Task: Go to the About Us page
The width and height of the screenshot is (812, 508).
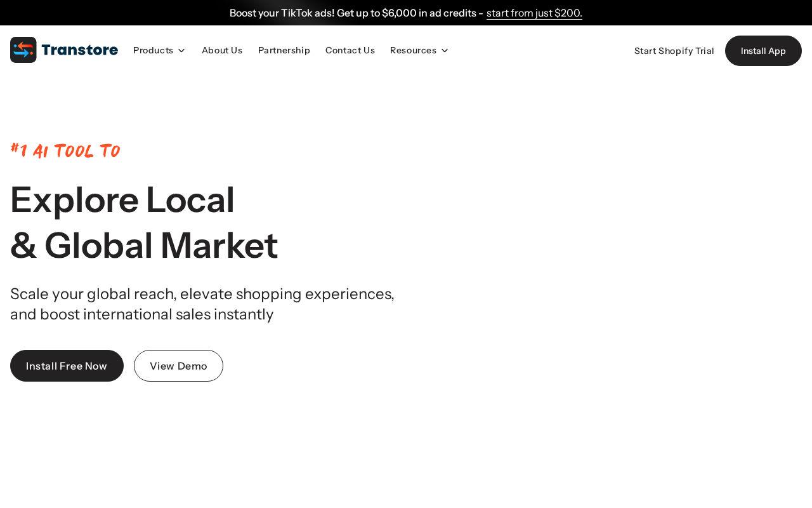Action: (222, 50)
